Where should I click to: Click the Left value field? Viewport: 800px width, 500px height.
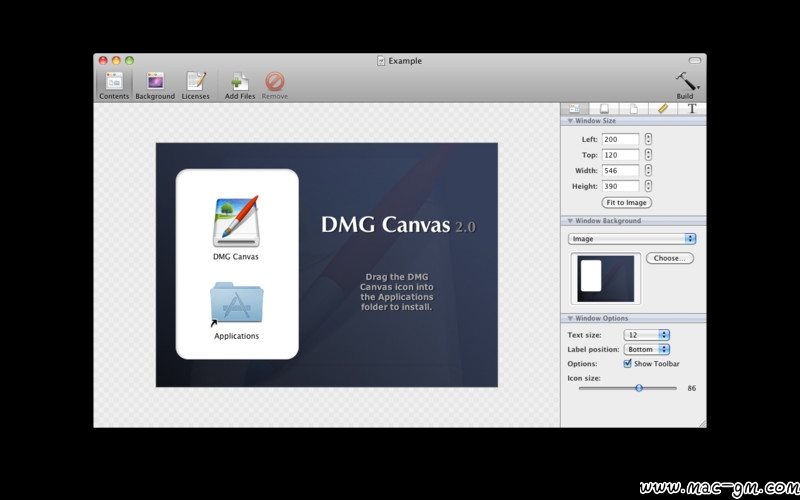(x=620, y=139)
